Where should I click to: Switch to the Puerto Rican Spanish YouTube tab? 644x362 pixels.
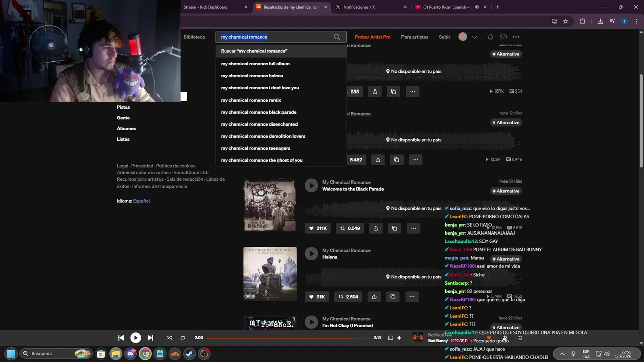pyautogui.click(x=445, y=7)
